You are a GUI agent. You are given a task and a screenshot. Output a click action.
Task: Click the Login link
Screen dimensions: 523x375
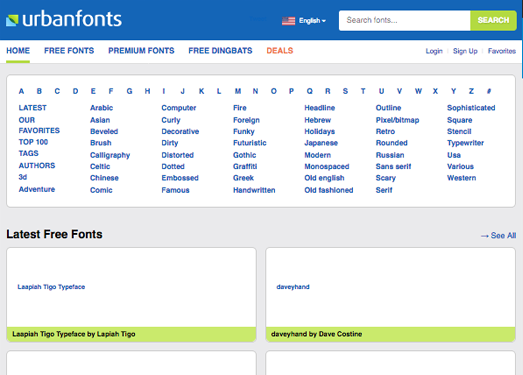tap(434, 51)
